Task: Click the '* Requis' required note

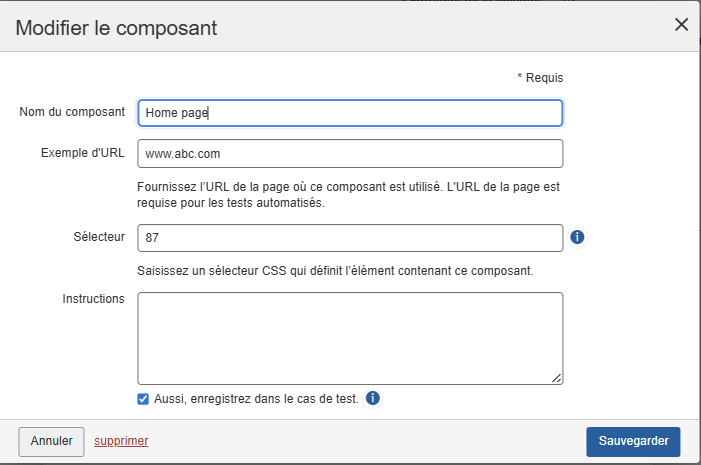Action: pos(540,78)
